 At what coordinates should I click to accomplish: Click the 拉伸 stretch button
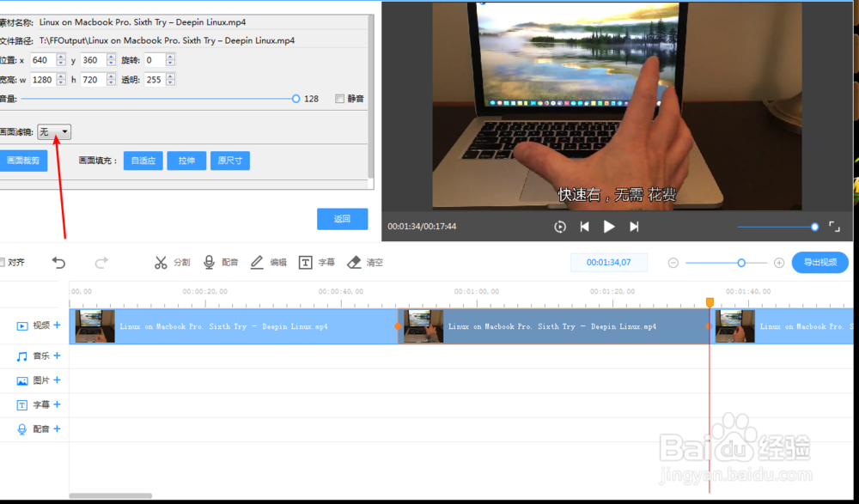(186, 161)
